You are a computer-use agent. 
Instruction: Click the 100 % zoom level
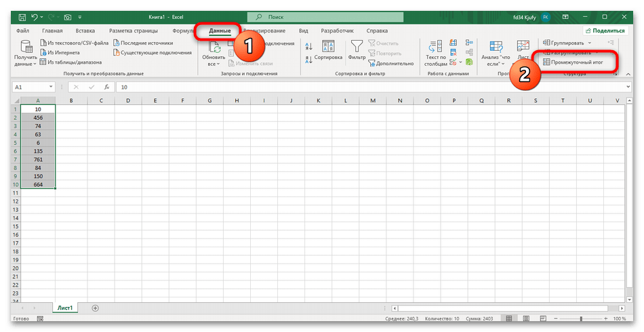pos(620,318)
